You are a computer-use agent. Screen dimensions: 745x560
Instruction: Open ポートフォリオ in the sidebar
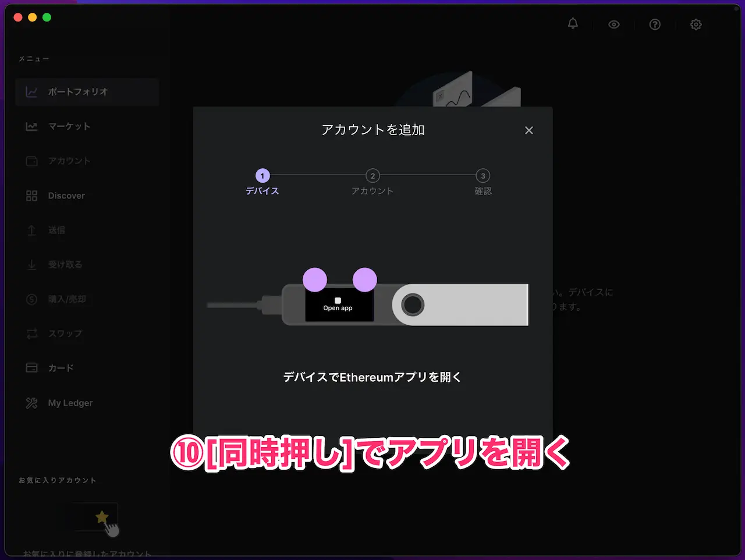tap(87, 92)
